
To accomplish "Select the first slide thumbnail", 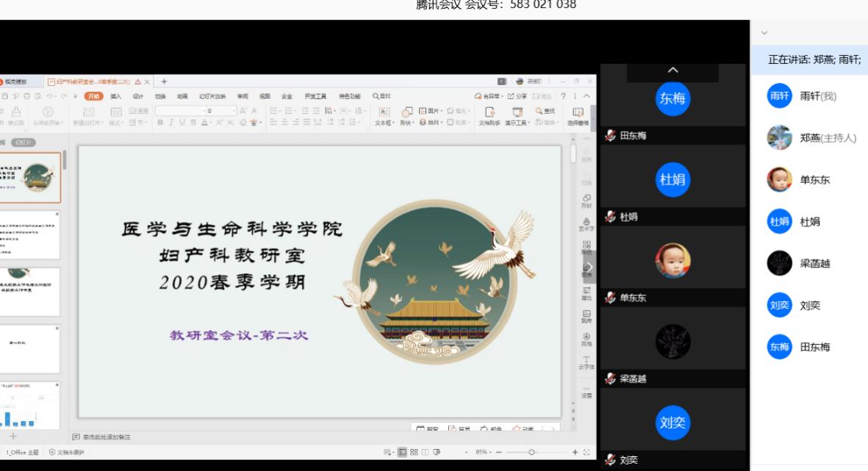I will [30, 178].
